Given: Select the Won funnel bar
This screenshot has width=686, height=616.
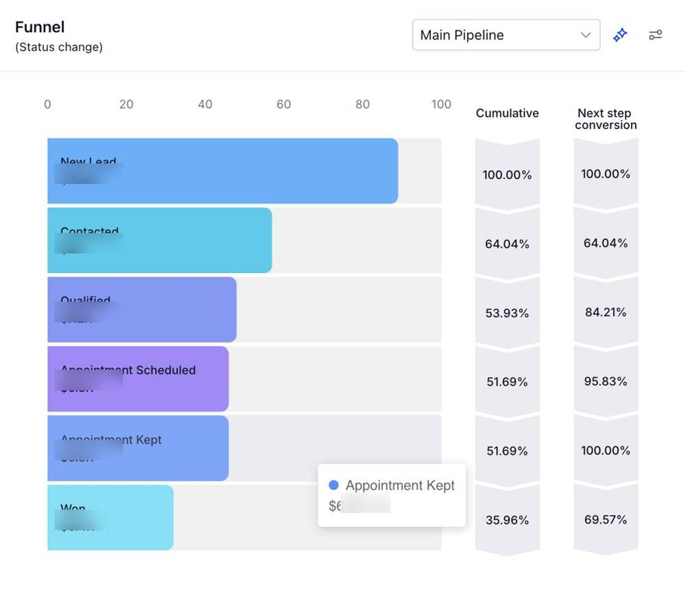Looking at the screenshot, I should pyautogui.click(x=110, y=517).
